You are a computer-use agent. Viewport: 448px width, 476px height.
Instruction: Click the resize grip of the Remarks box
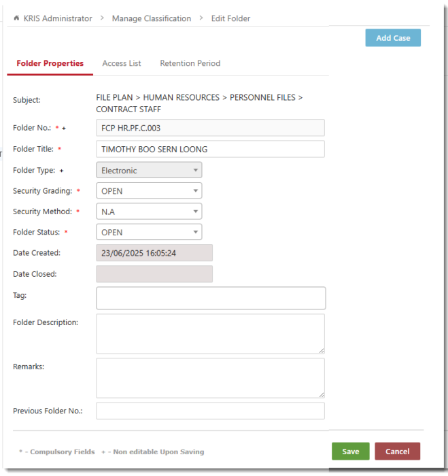click(x=322, y=395)
